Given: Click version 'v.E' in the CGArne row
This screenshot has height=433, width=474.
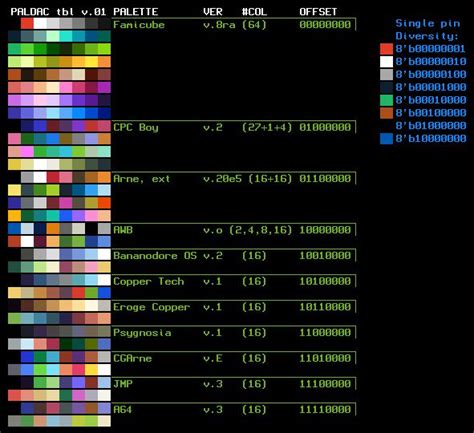Looking at the screenshot, I should click(213, 358).
